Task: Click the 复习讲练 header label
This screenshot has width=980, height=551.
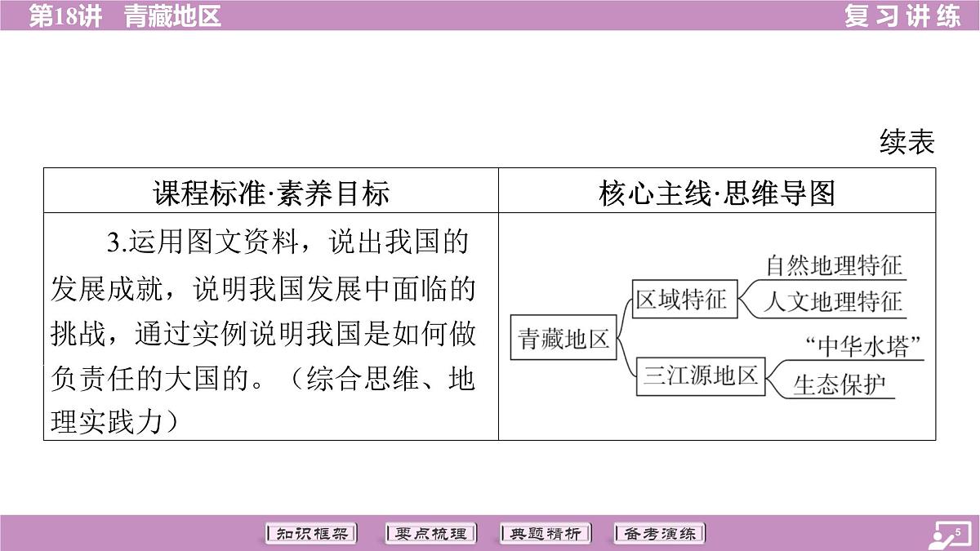Action: coord(902,16)
